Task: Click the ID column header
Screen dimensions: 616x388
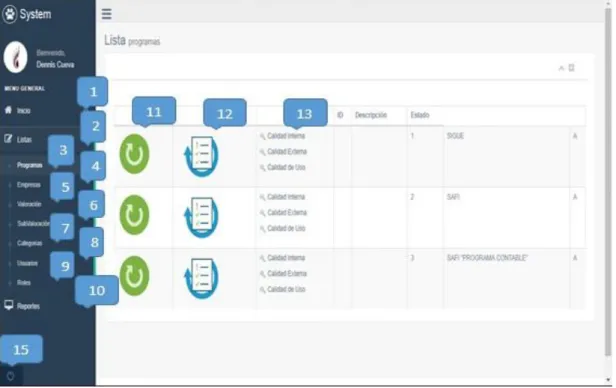Action: pos(340,115)
